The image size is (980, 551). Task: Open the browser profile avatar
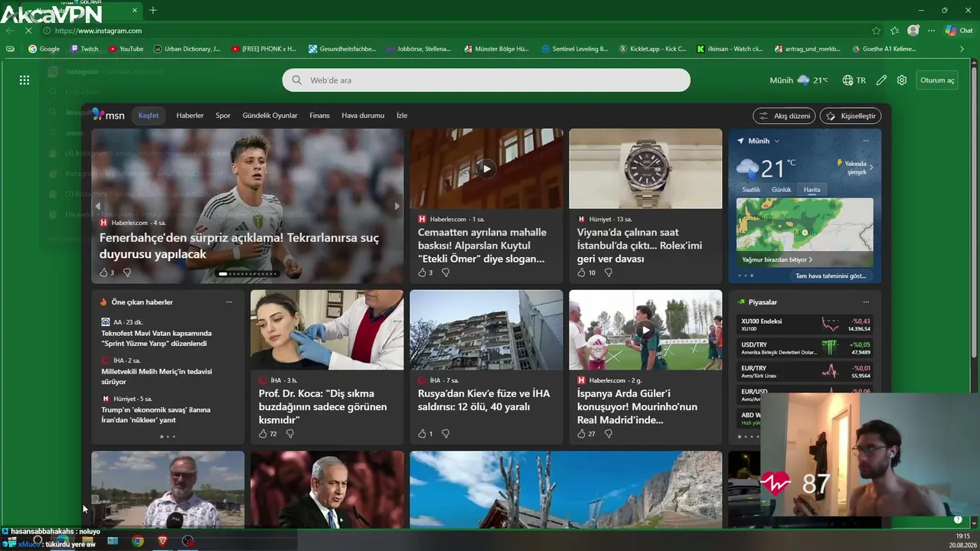pos(913,31)
